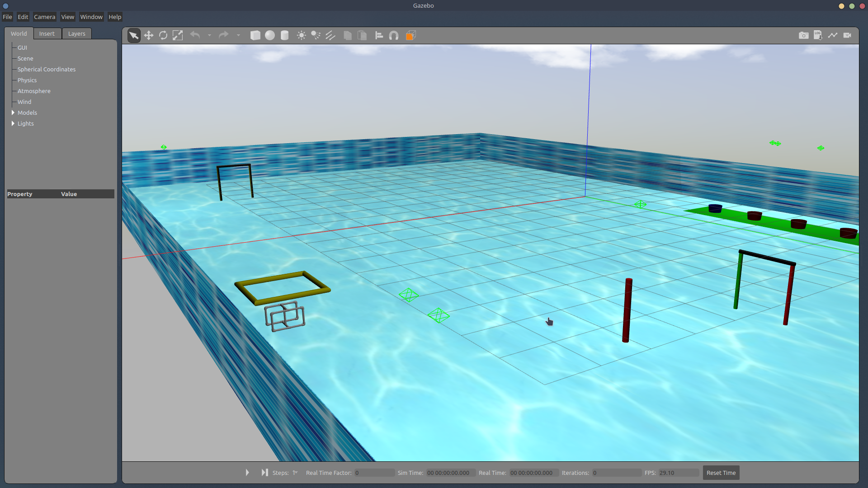The height and width of the screenshot is (488, 868).
Task: Click the snap magnet icon
Action: [x=394, y=35]
